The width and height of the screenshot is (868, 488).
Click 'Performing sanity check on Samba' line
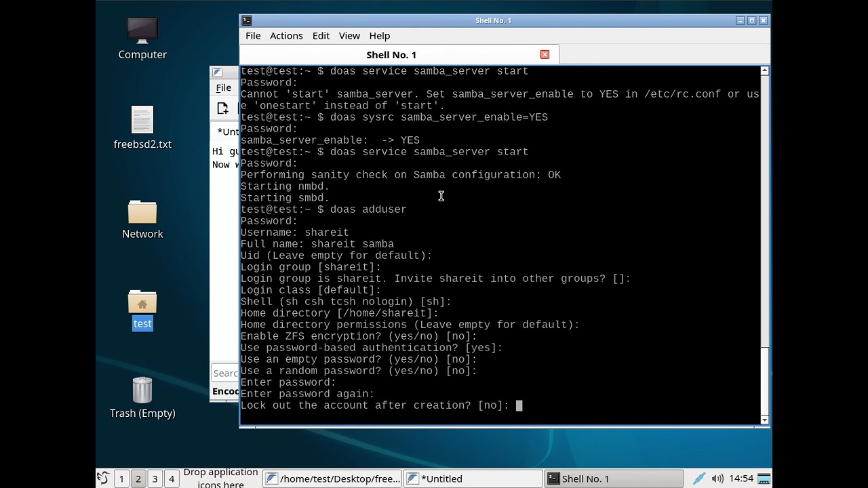click(x=401, y=175)
